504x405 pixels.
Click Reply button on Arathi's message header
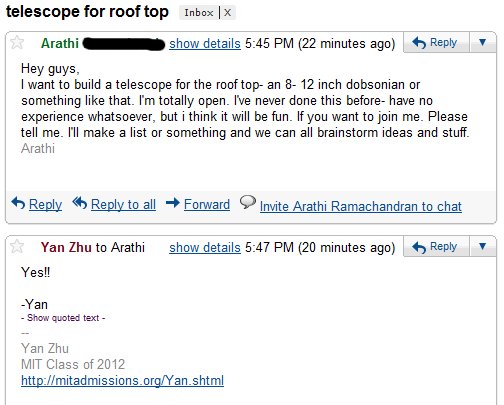click(x=436, y=42)
